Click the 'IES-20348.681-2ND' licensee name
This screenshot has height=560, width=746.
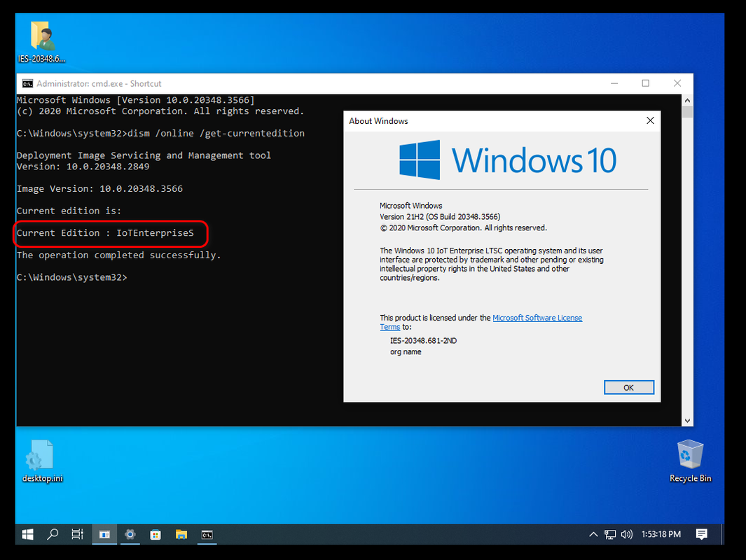coord(423,341)
